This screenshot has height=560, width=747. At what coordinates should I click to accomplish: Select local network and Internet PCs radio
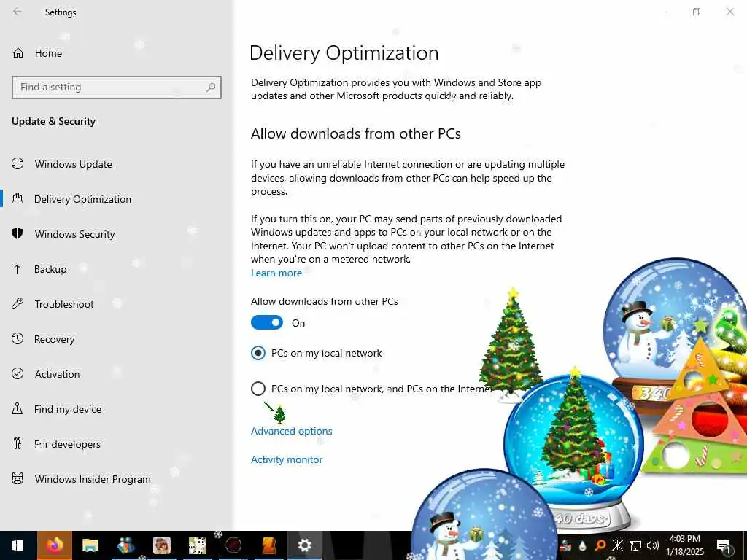[x=258, y=389]
